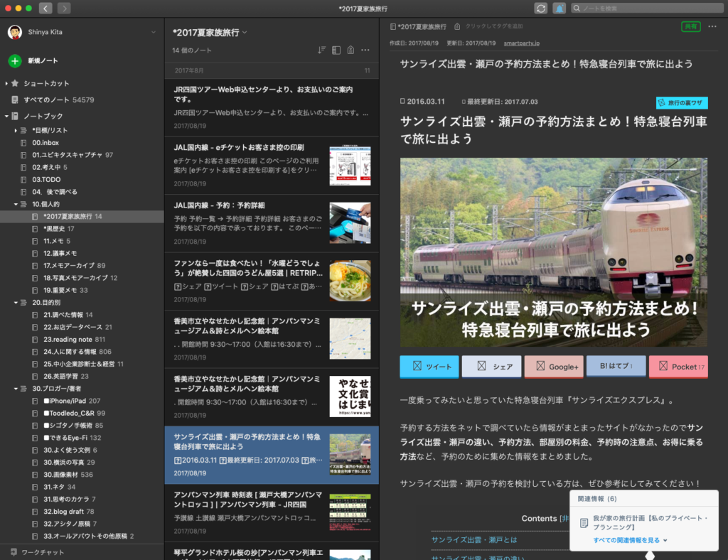Open the sort options icon in note list

pyautogui.click(x=321, y=50)
